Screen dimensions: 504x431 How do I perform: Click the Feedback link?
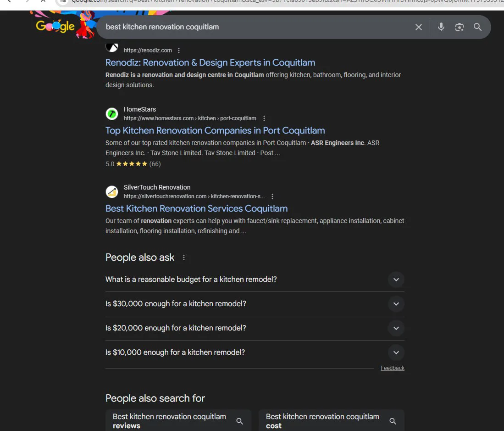point(393,368)
